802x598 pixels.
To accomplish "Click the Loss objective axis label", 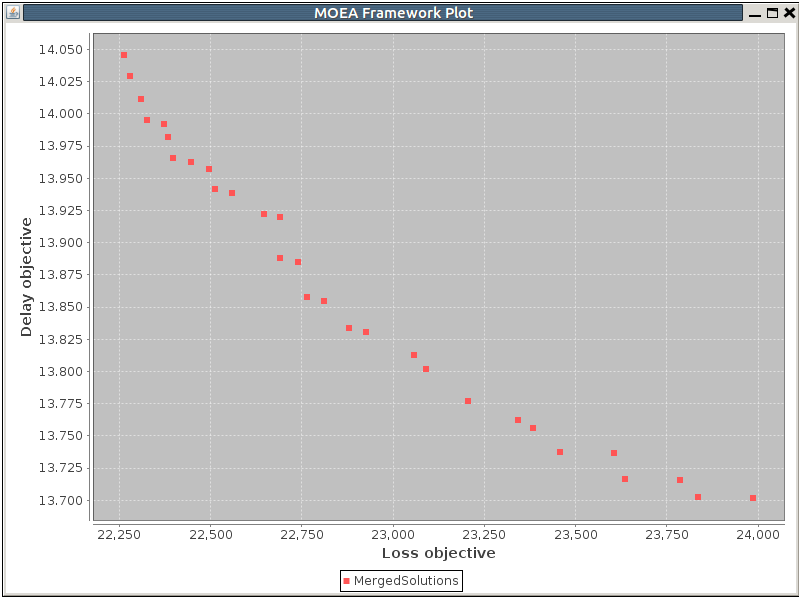I will pos(437,552).
